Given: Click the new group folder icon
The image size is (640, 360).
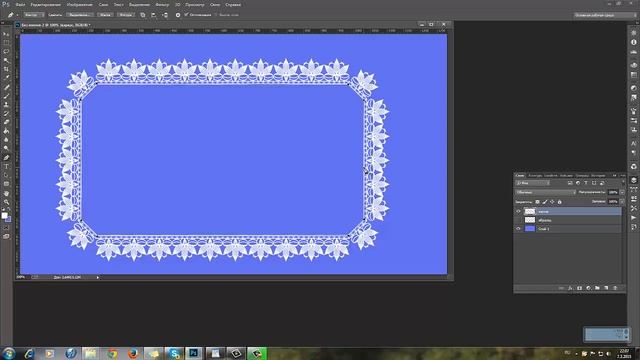Looking at the screenshot, I should tap(597, 288).
